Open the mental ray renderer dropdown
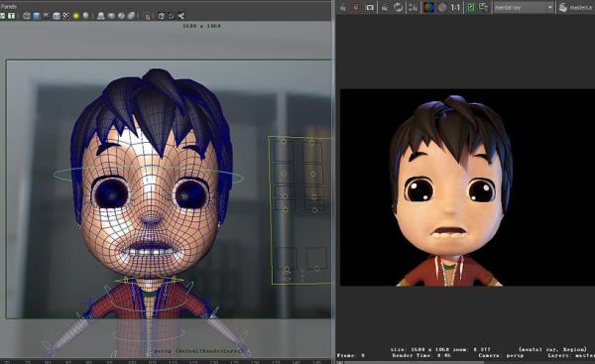Viewport: 595px width, 364px height. coord(524,8)
